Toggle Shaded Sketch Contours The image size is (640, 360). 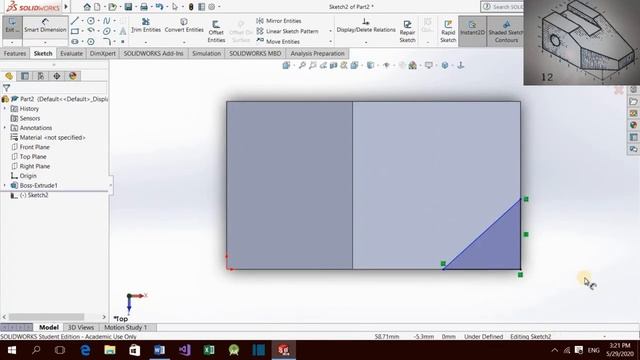click(x=506, y=31)
